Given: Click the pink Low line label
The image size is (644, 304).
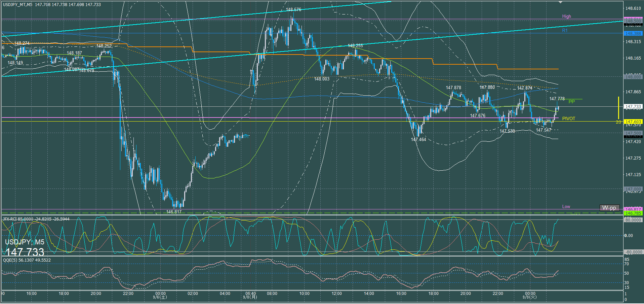Looking at the screenshot, I should coord(566,207).
